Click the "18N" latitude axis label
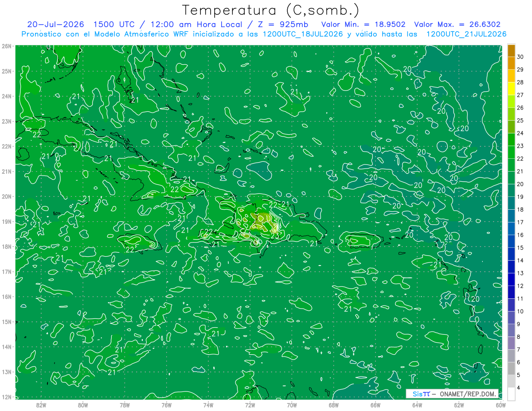The height and width of the screenshot is (411, 532). pyautogui.click(x=6, y=247)
